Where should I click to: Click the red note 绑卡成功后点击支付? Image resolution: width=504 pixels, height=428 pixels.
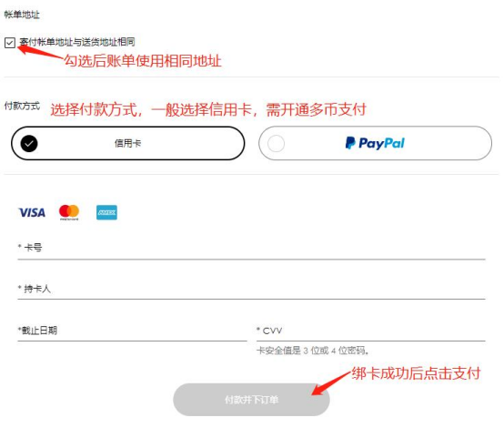[x=416, y=373]
